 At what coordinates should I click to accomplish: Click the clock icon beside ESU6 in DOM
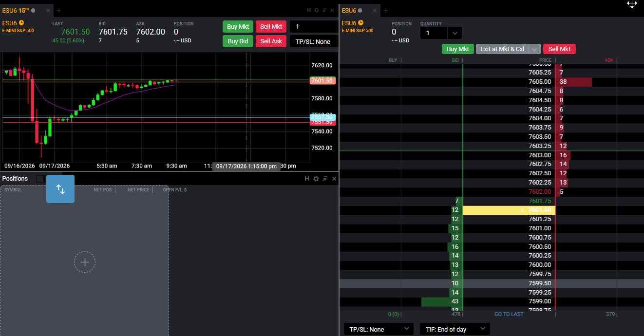pyautogui.click(x=360, y=23)
